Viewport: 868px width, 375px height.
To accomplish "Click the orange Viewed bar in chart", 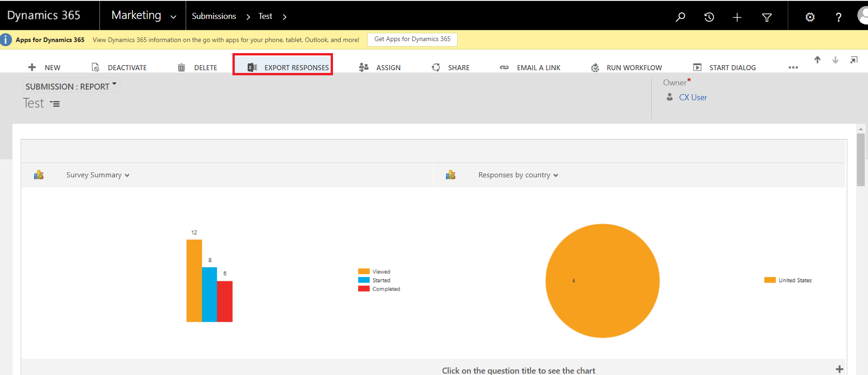I will (x=194, y=281).
